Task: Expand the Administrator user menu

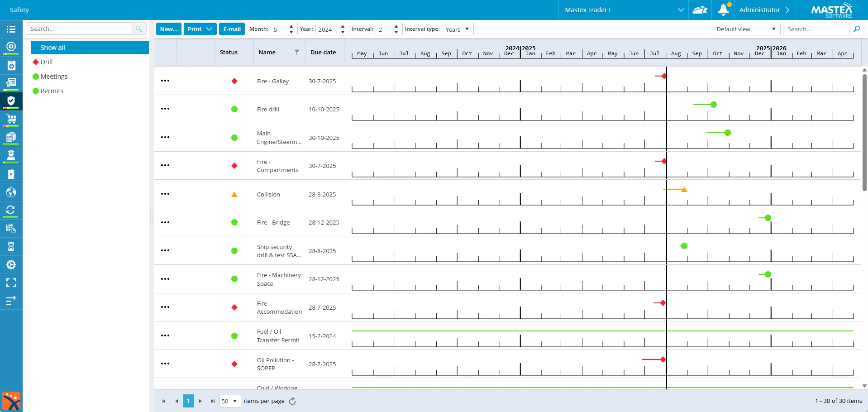Action: tap(764, 10)
